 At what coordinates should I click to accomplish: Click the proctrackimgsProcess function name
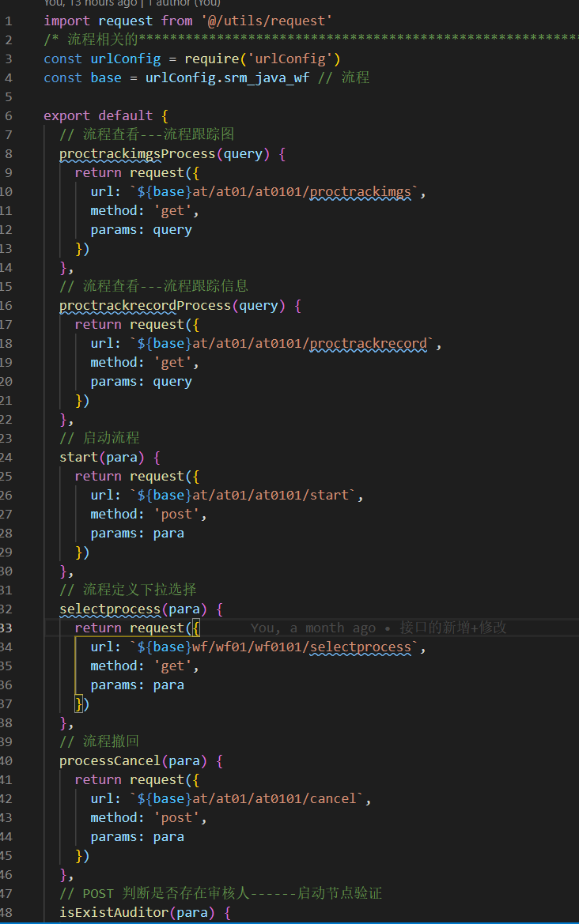[138, 154]
